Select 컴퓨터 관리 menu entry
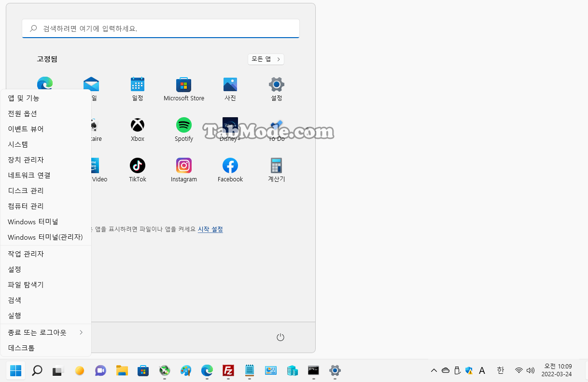 click(46, 206)
